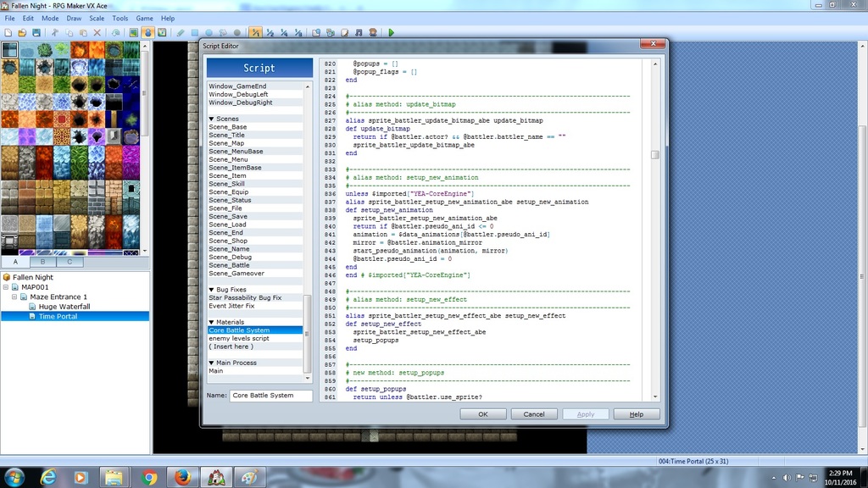Click Cancel in the Script Editor dialog
The width and height of the screenshot is (868, 488).
point(534,414)
